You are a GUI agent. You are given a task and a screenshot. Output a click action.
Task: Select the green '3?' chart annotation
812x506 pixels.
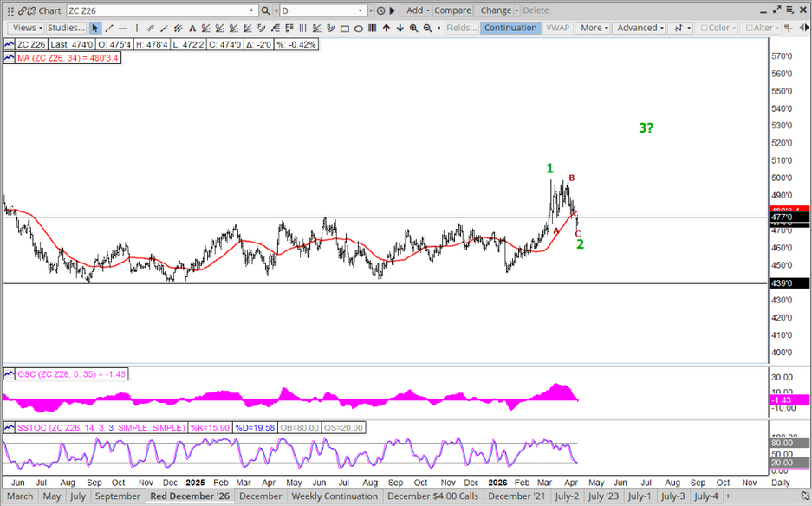pyautogui.click(x=646, y=127)
